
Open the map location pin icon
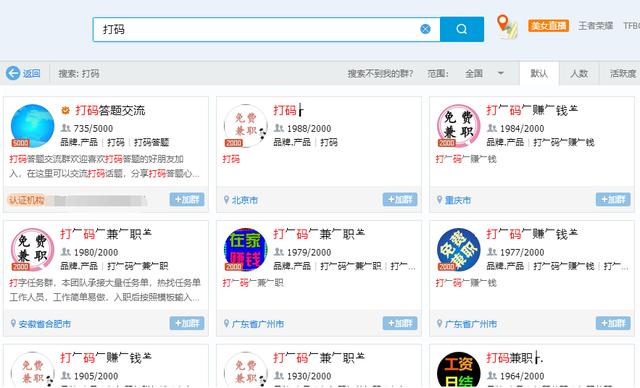point(507,27)
